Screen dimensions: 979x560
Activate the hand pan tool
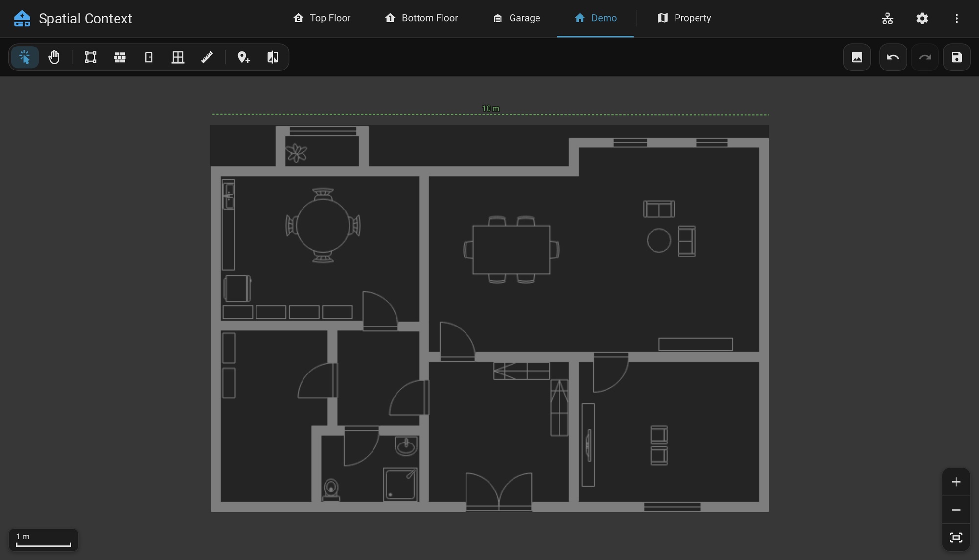pos(54,57)
